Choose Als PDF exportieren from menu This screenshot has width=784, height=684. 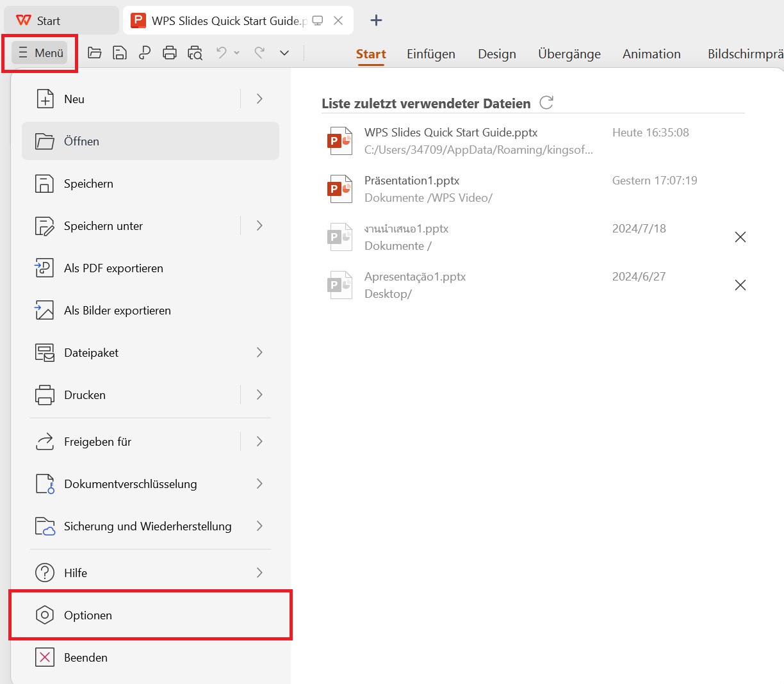point(113,268)
